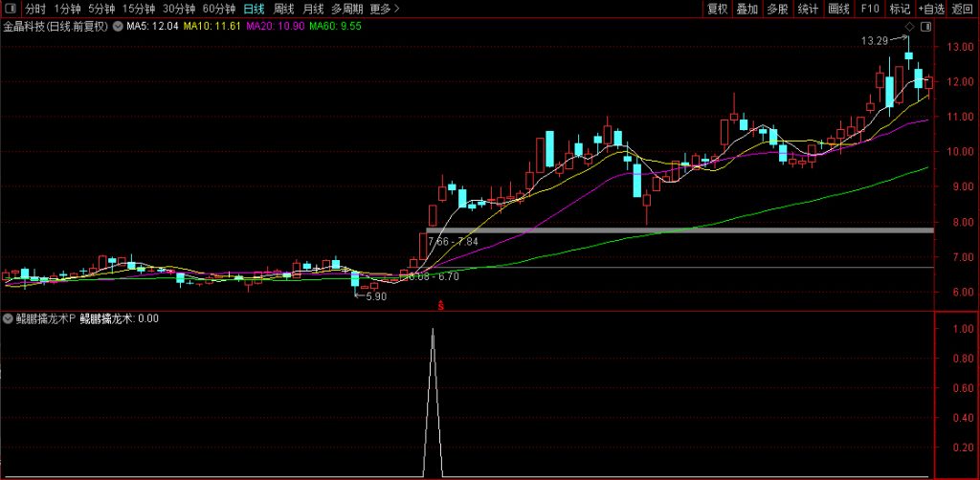Click the 叠加 overlay button
This screenshot has width=980, height=480.
pyautogui.click(x=747, y=9)
